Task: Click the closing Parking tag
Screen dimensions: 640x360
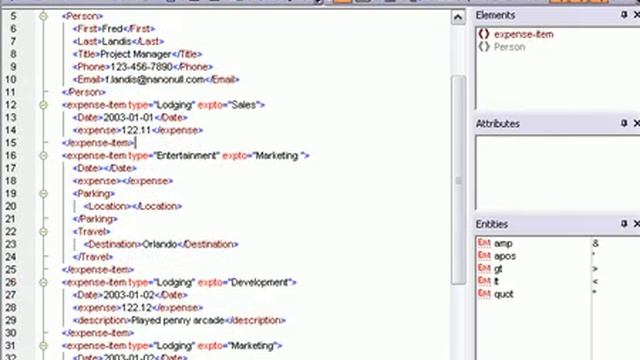Action: (x=95, y=219)
